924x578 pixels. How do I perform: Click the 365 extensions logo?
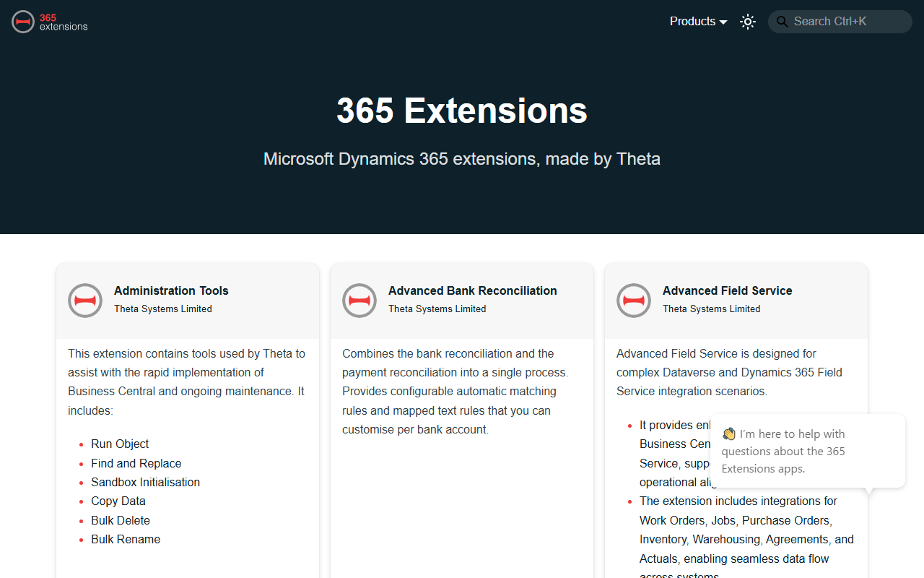[50, 22]
